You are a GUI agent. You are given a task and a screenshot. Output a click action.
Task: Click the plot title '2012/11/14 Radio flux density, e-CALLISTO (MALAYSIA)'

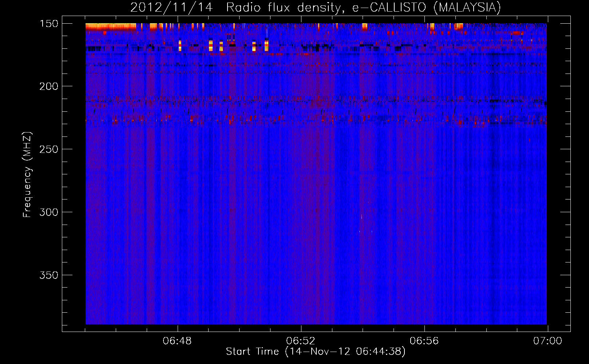tap(315, 7)
